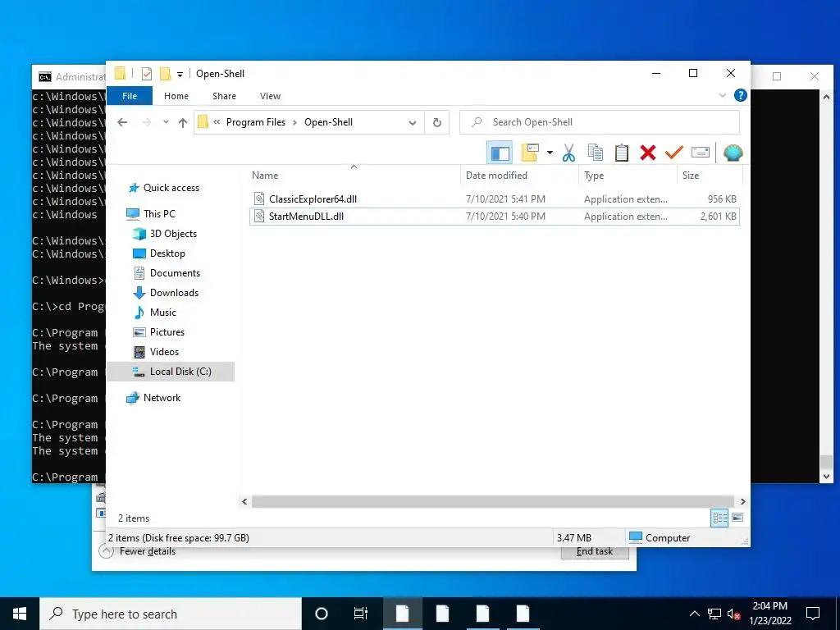
Task: Expand the chevron after Program Files in address bar
Action: [x=294, y=123]
